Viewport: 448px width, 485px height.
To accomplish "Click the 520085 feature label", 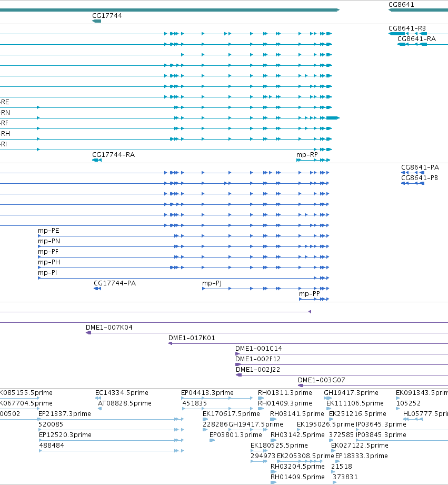I will pyautogui.click(x=51, y=424).
